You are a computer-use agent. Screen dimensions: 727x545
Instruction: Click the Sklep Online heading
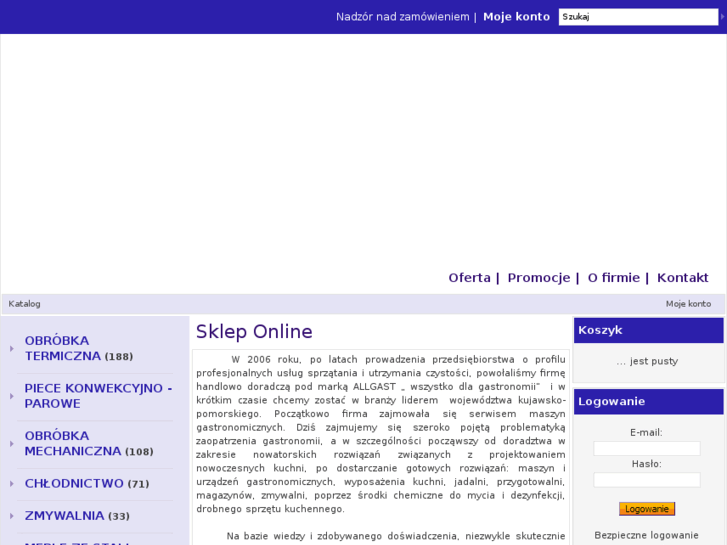pos(254,332)
